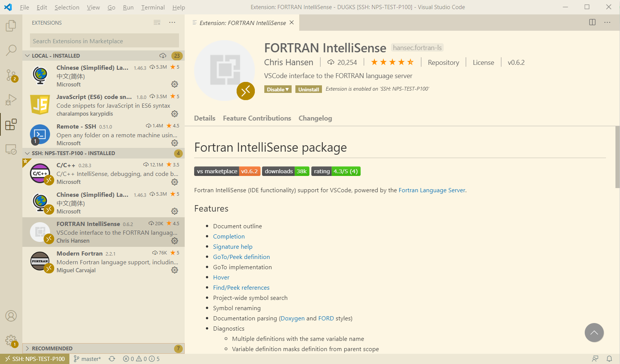Click the vs marketplace v0.6.2 badge
The height and width of the screenshot is (364, 620).
[227, 171]
